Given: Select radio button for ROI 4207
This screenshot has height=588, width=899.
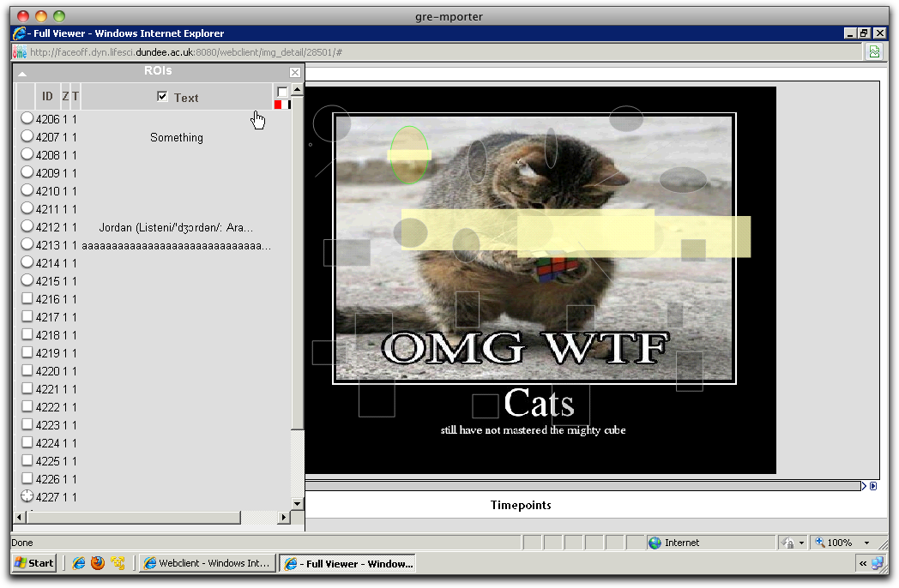Looking at the screenshot, I should (27, 136).
